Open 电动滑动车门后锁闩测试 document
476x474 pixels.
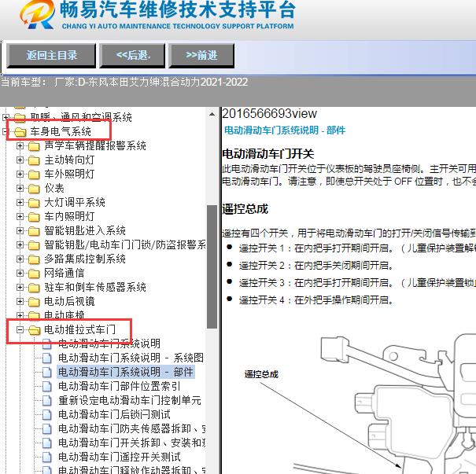[x=114, y=414]
